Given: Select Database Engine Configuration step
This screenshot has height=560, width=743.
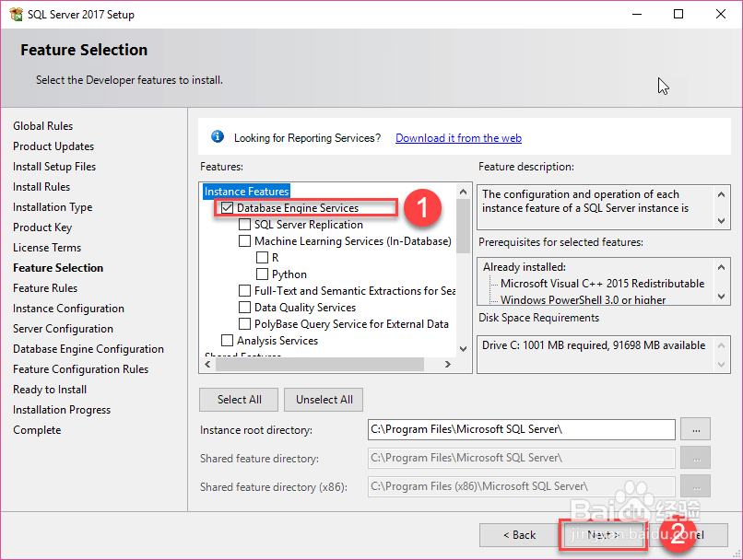Looking at the screenshot, I should (x=88, y=349).
